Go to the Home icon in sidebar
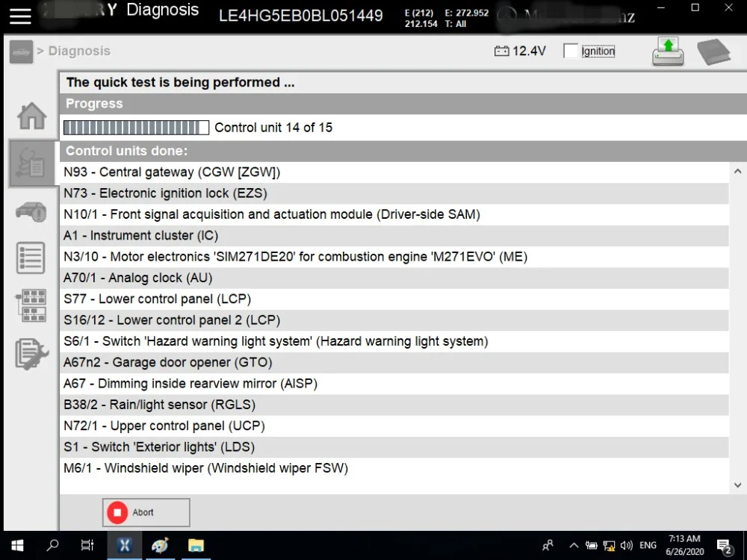Image resolution: width=747 pixels, height=560 pixels. 32,116
